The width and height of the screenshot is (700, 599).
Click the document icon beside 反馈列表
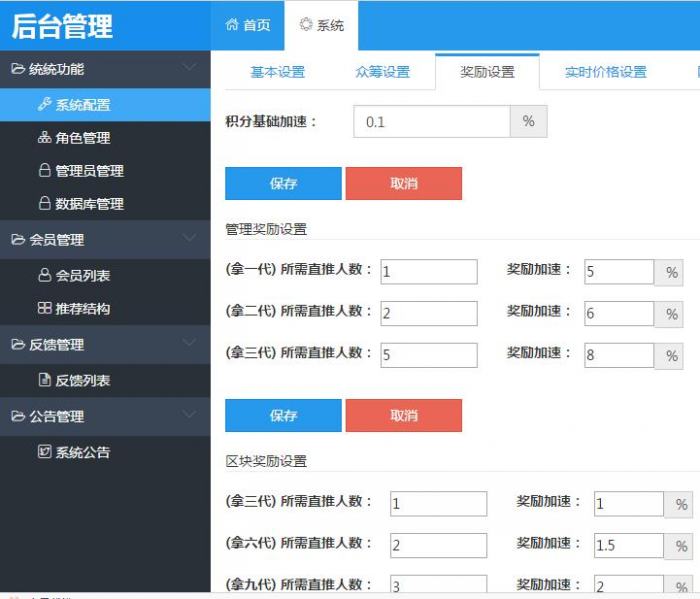(44, 381)
